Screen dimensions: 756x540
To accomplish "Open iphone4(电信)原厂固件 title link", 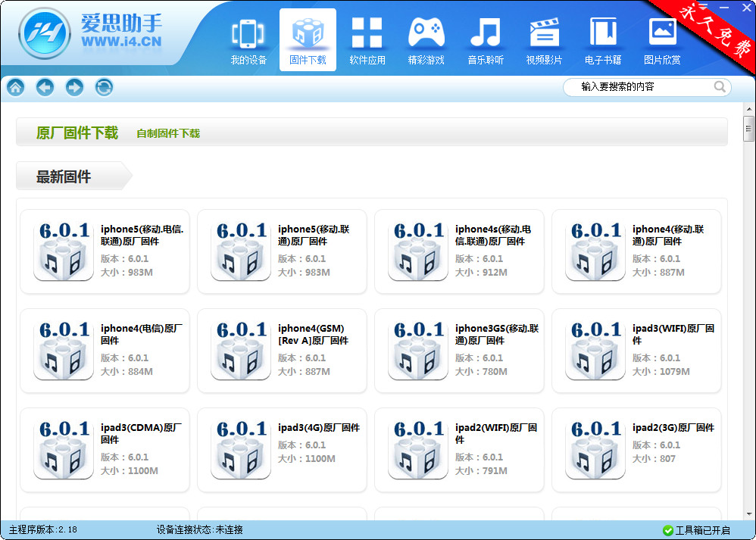I will 141,334.
